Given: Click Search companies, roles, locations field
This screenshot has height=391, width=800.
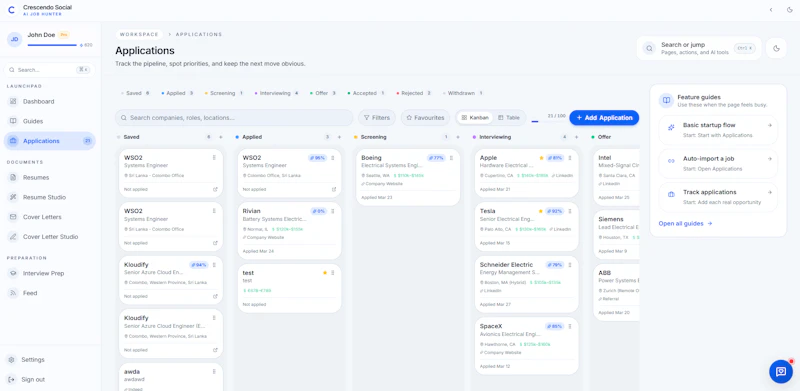Looking at the screenshot, I should (x=234, y=118).
